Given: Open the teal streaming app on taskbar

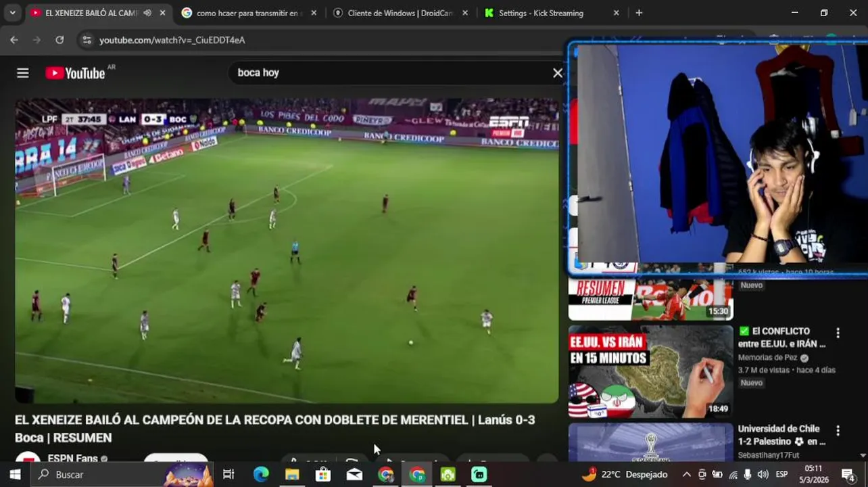Looking at the screenshot, I should tap(479, 475).
